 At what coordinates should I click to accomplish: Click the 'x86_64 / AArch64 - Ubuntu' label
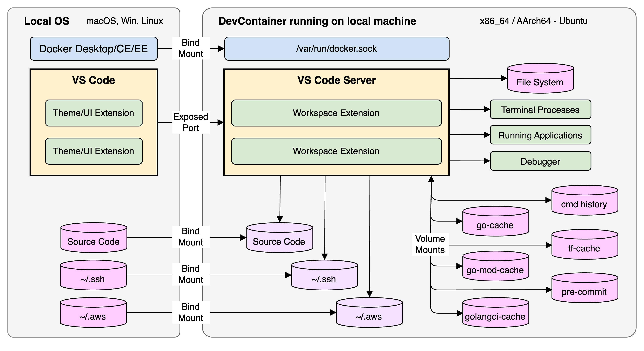tap(534, 21)
